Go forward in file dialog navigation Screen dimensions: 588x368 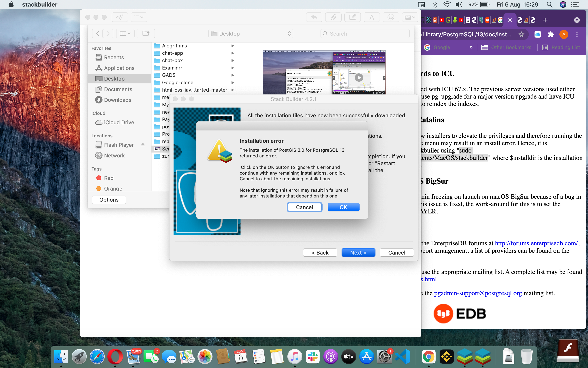[108, 33]
